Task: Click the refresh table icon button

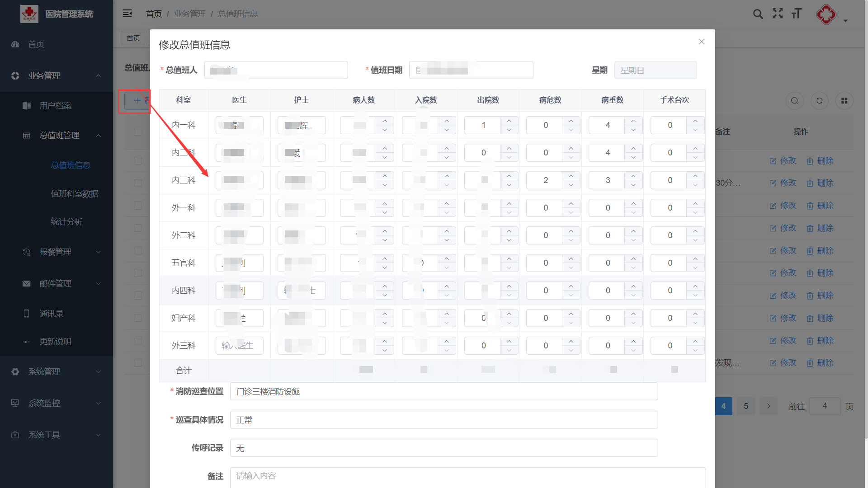Action: [x=819, y=101]
